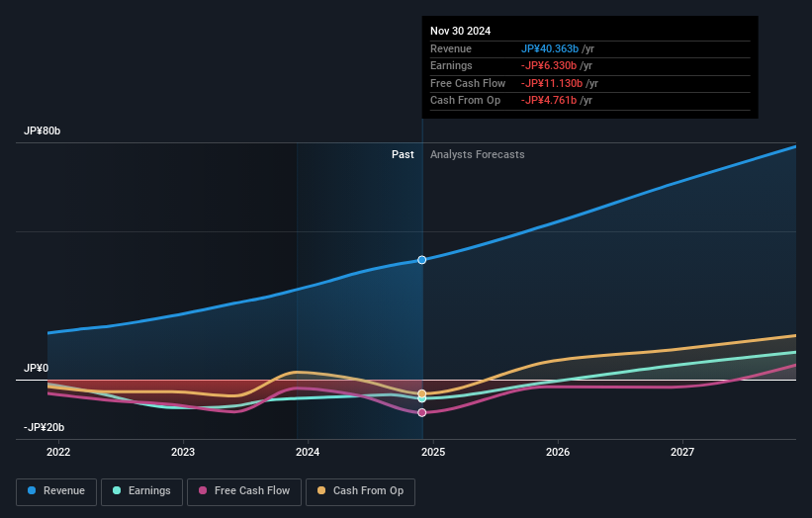Click the 2023 x-axis label
The image size is (812, 518).
pos(183,453)
